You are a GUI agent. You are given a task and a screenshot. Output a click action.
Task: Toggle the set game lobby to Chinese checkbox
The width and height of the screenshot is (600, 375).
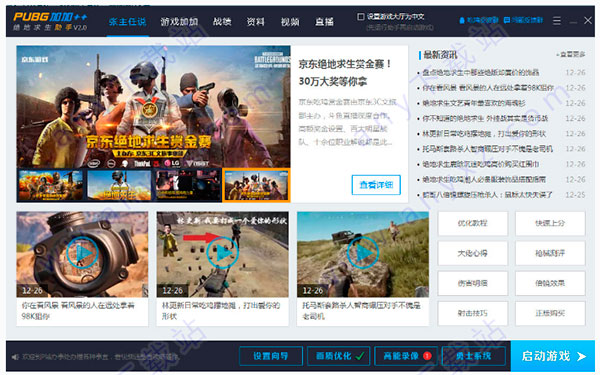click(x=360, y=17)
